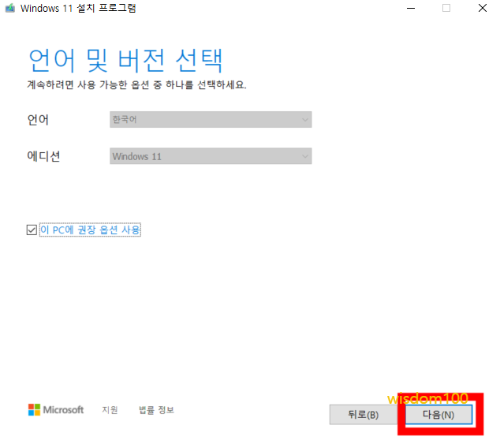
Task: Click the heading '언어 및 버전 선택'
Action: [x=126, y=60]
